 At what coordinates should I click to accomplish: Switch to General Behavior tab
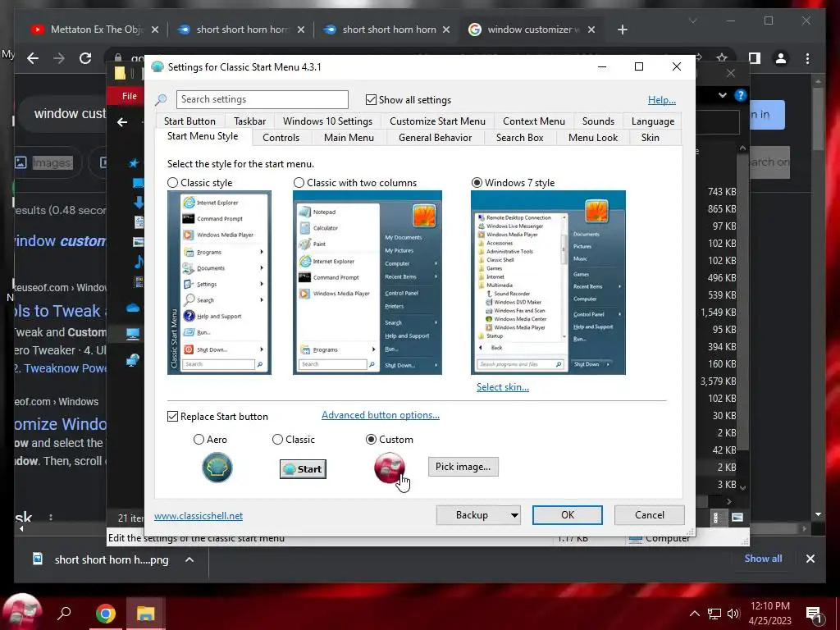point(435,138)
